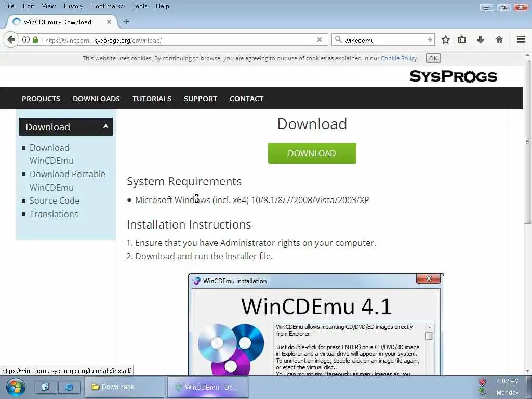Accept cookies with the OK button
Image resolution: width=532 pixels, height=399 pixels.
(433, 58)
